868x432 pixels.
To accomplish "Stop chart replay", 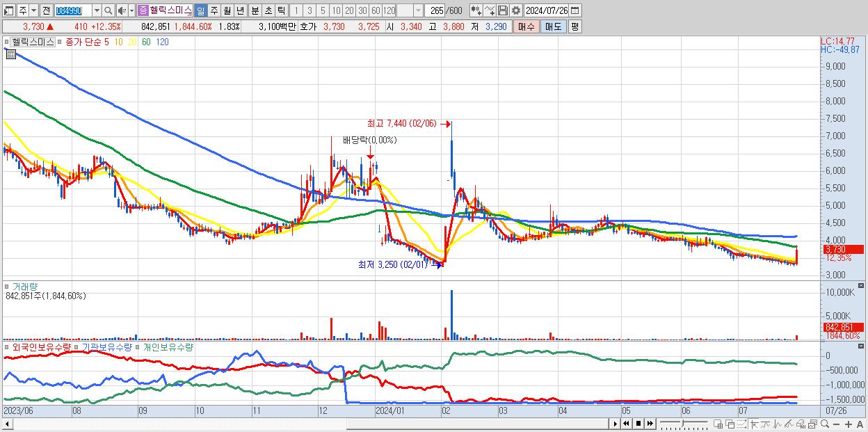I will [638, 424].
